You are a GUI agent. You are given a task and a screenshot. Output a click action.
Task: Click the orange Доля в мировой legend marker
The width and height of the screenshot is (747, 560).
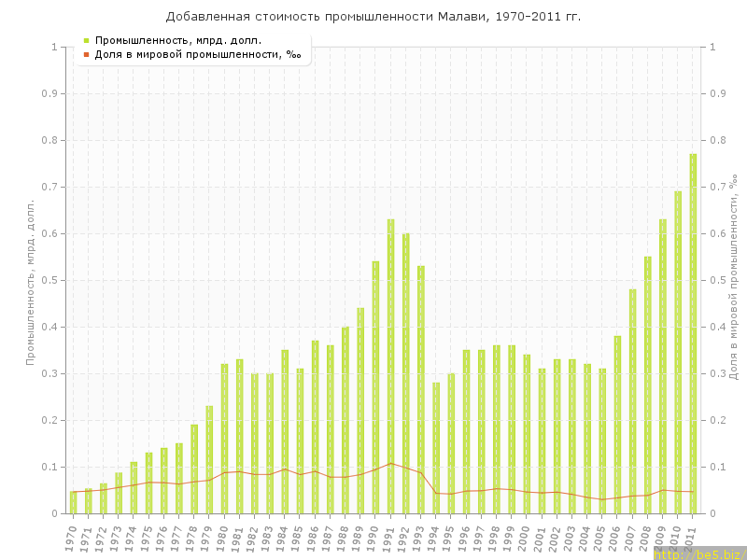86,54
